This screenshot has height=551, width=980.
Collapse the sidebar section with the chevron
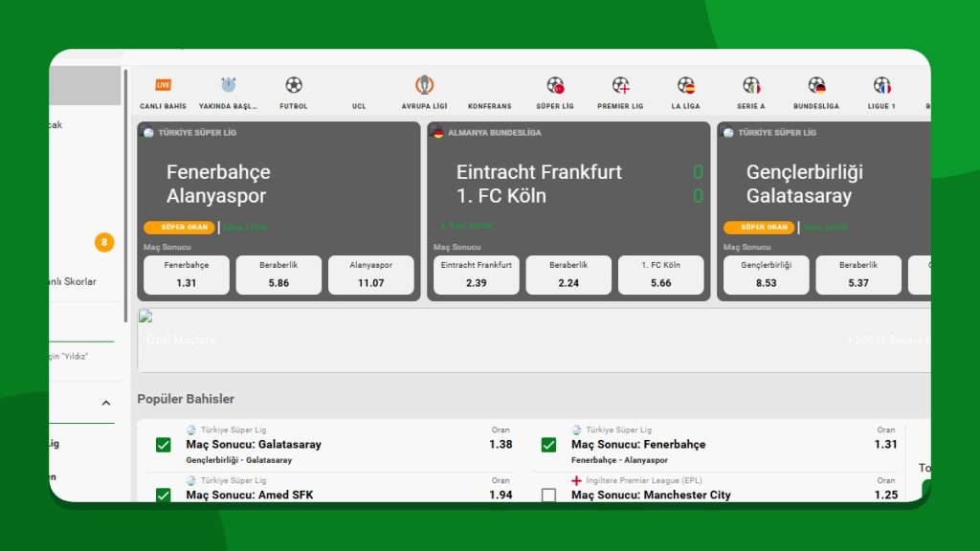tap(106, 403)
